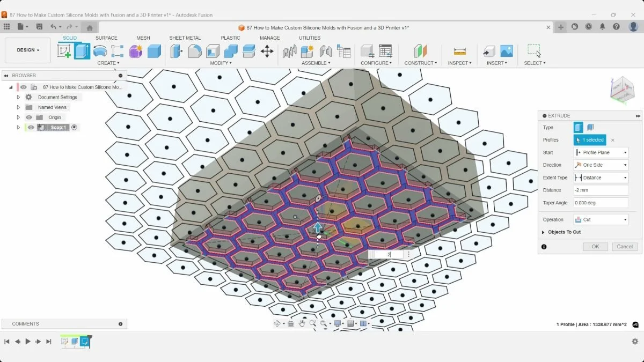644x362 pixels.
Task: Select the Fillet tool
Action: (x=195, y=51)
